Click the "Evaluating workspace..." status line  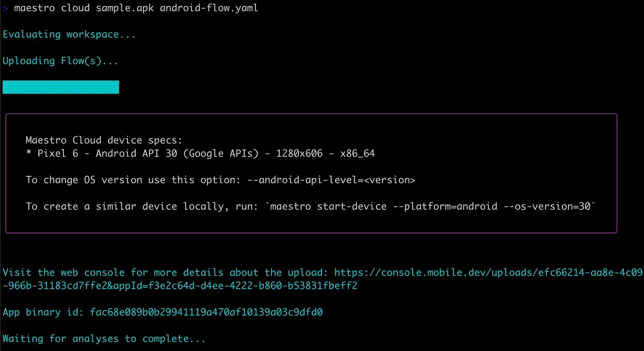tap(69, 35)
